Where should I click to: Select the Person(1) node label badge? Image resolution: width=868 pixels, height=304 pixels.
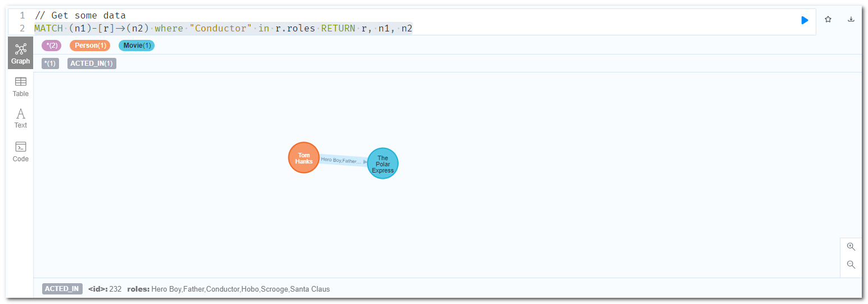tap(90, 46)
